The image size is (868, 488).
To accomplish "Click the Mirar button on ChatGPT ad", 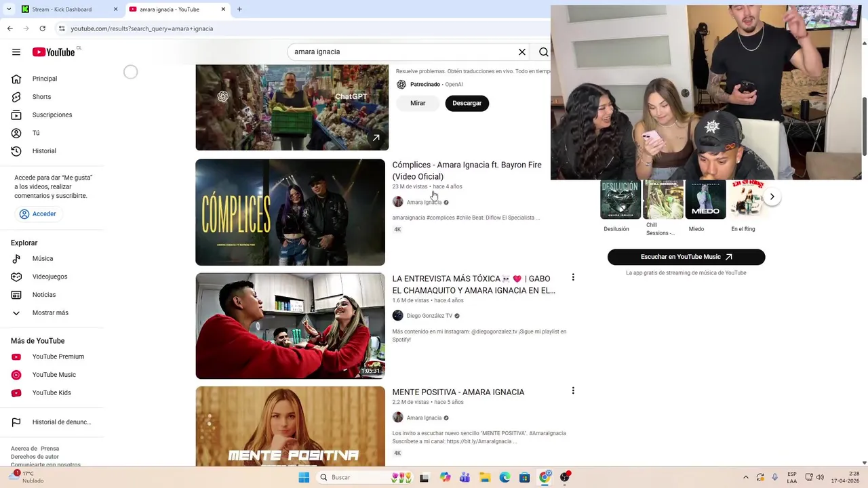I will point(418,104).
